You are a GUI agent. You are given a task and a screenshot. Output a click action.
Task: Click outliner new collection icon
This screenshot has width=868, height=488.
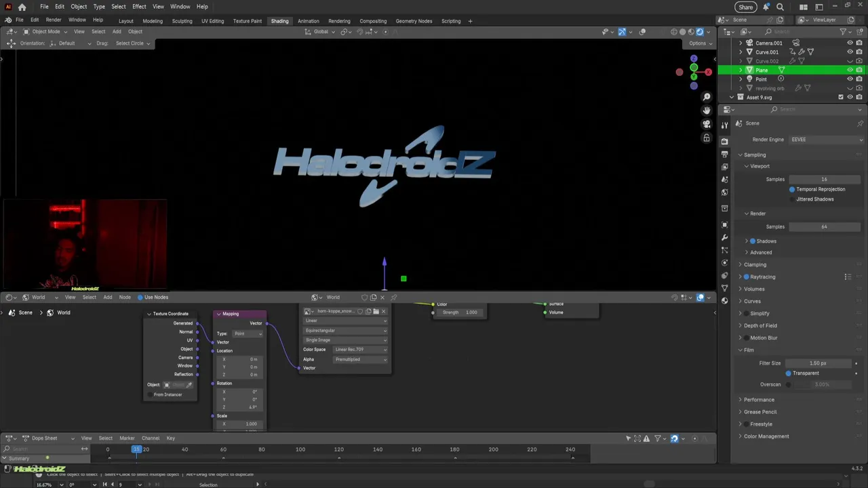[x=860, y=32]
